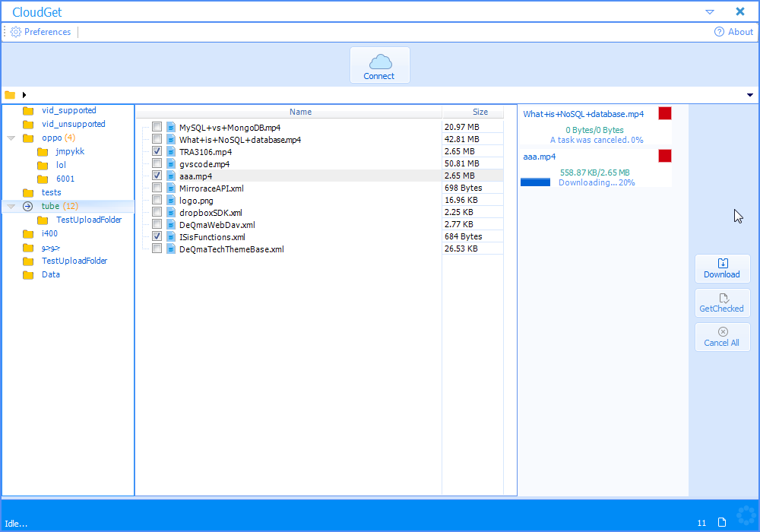Image resolution: width=760 pixels, height=532 pixels.
Task: Click the Download button
Action: (722, 268)
